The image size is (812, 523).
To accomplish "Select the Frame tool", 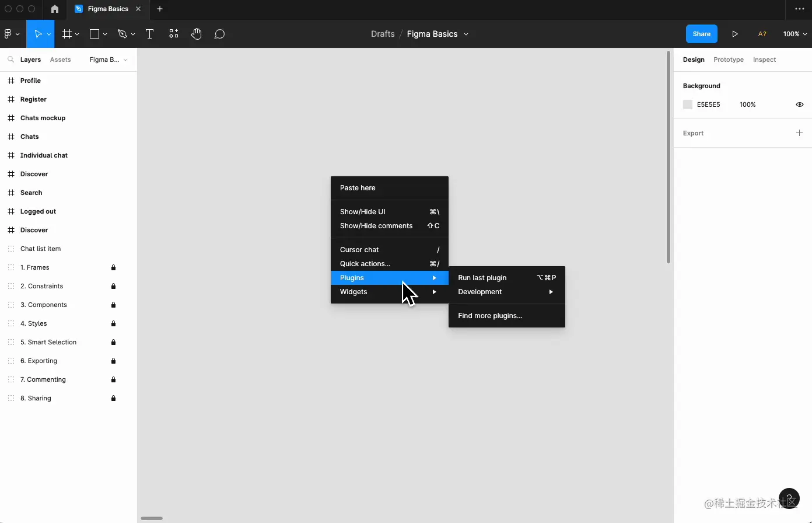I will (67, 33).
